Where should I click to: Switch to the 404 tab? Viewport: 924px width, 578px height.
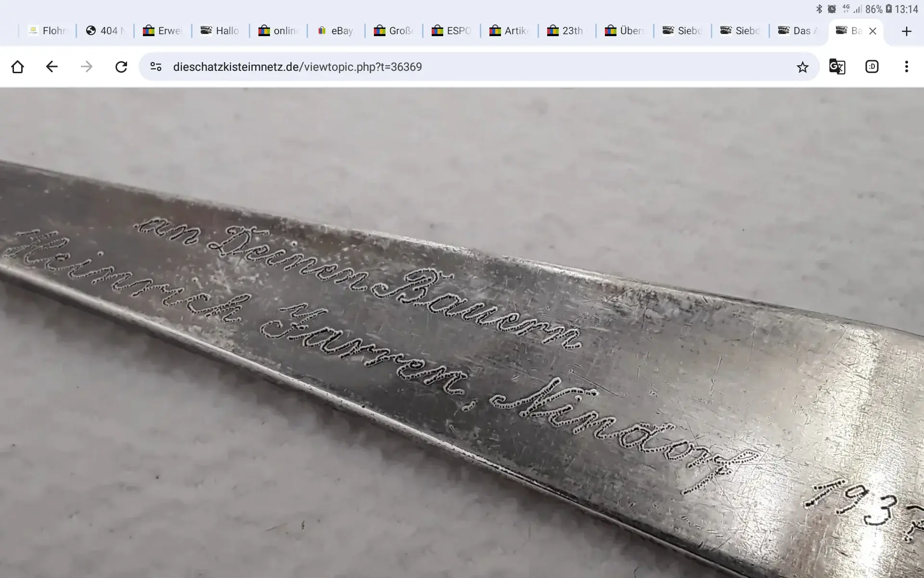pos(105,31)
